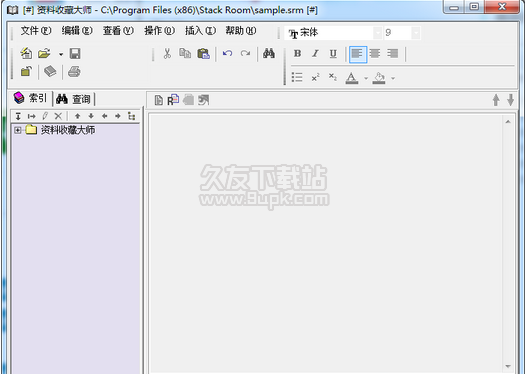Screen dimensions: 525x374
Task: Click the font color A icon
Action: click(x=352, y=78)
